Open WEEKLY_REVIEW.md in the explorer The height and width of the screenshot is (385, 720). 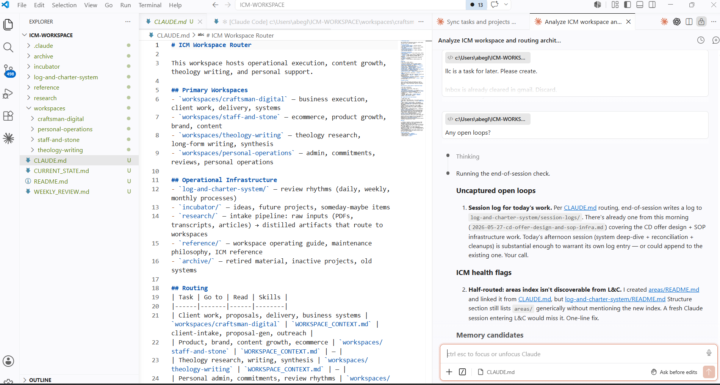(61, 191)
